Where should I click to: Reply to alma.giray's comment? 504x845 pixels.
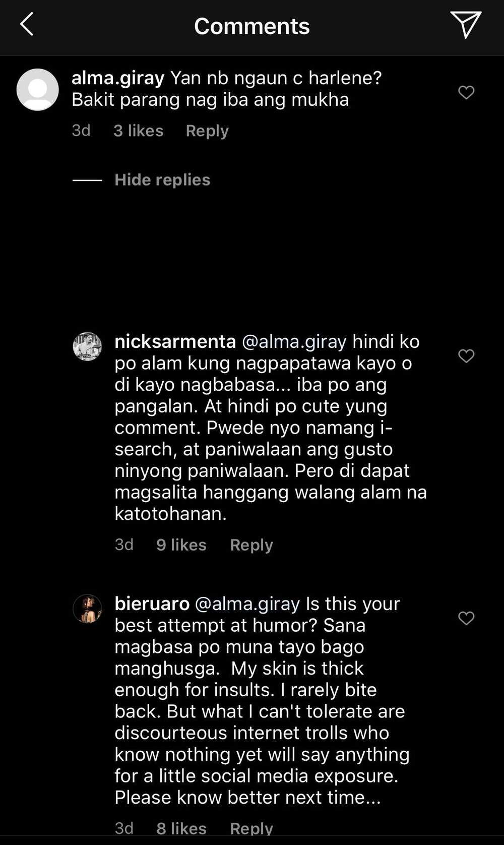pyautogui.click(x=207, y=131)
